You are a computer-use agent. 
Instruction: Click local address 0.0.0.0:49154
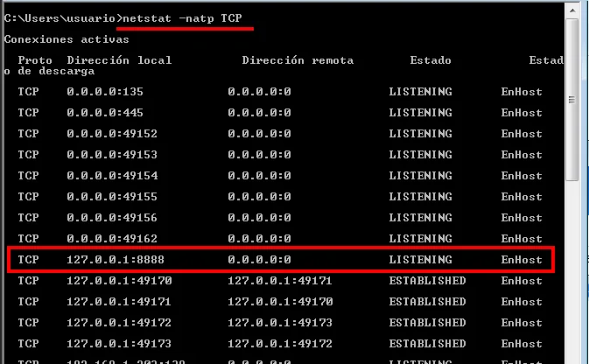112,176
